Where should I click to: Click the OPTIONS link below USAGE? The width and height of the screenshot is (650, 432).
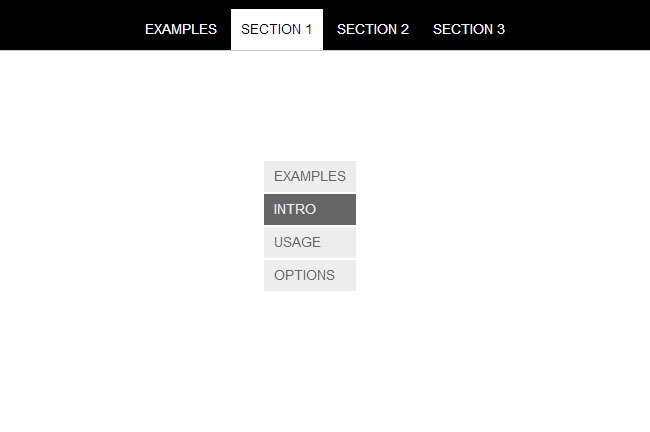tap(310, 275)
